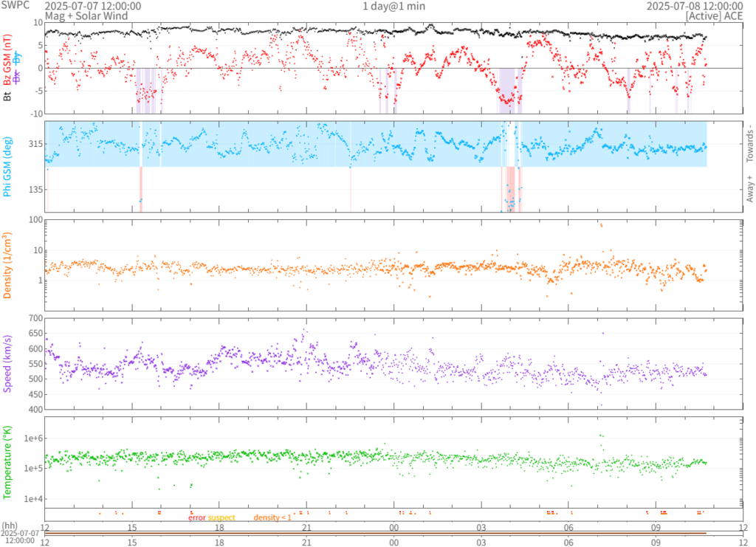Click the end date 2025-07-08 12:00:00 at top

pyautogui.click(x=694, y=6)
